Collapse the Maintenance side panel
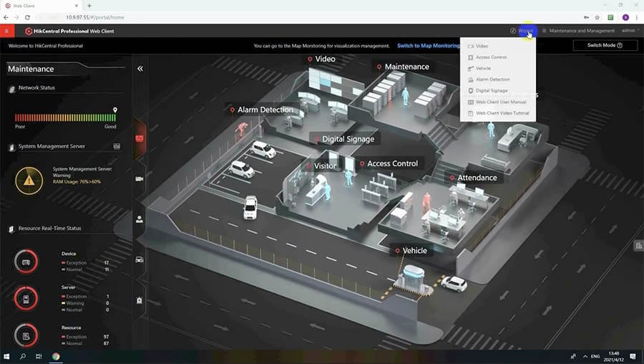 140,69
